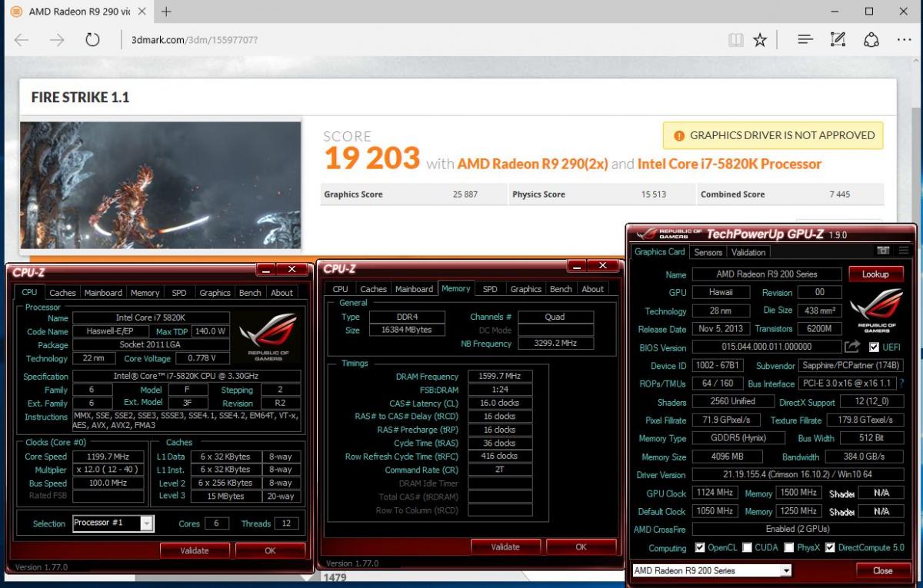Image resolution: width=923 pixels, height=588 pixels.
Task: Open Processor #1 selection dropdown in CPU-Z
Action: (113, 523)
